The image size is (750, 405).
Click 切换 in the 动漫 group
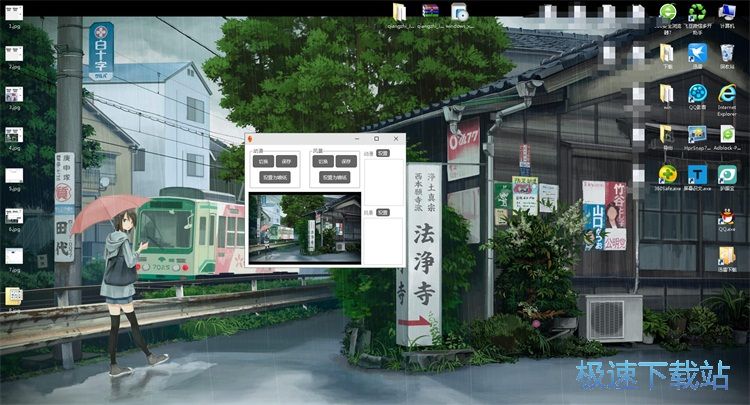pyautogui.click(x=264, y=162)
